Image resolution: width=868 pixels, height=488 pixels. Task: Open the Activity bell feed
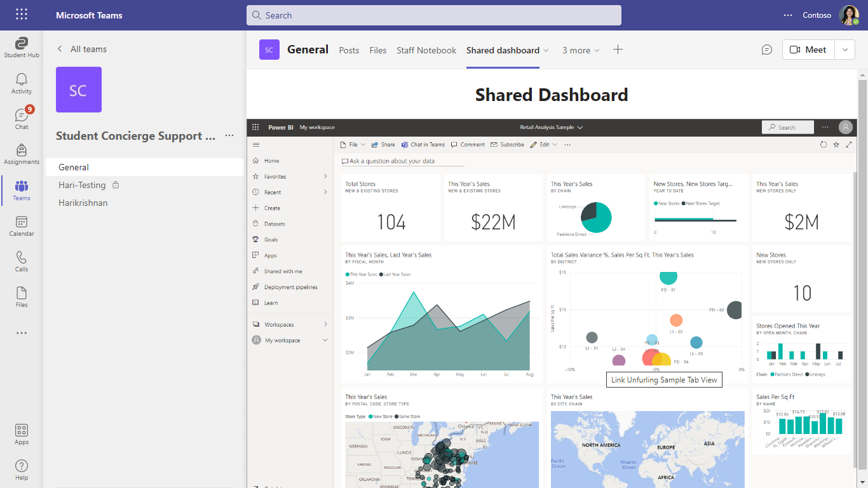pyautogui.click(x=22, y=83)
